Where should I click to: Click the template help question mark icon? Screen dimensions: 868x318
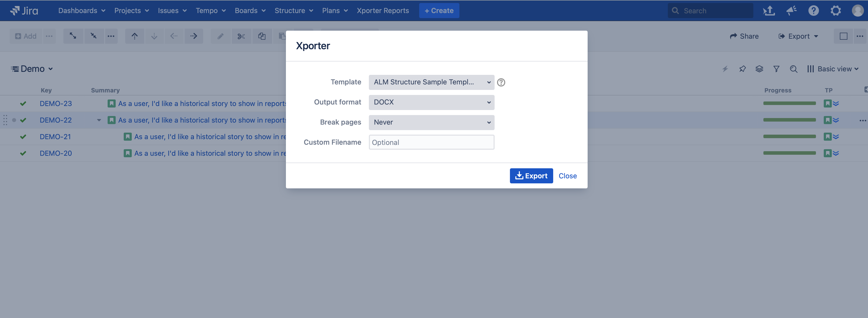(501, 82)
